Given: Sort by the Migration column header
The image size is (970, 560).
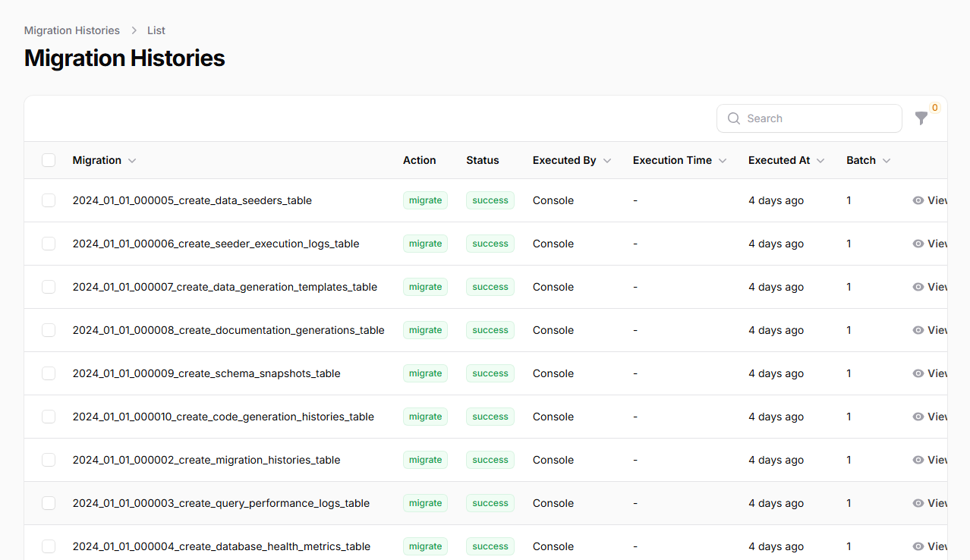Looking at the screenshot, I should click(x=105, y=160).
